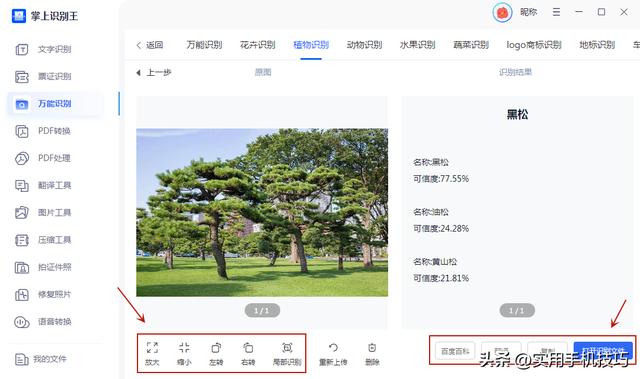Go back with 返回 chevron
The width and height of the screenshot is (640, 379).
150,45
